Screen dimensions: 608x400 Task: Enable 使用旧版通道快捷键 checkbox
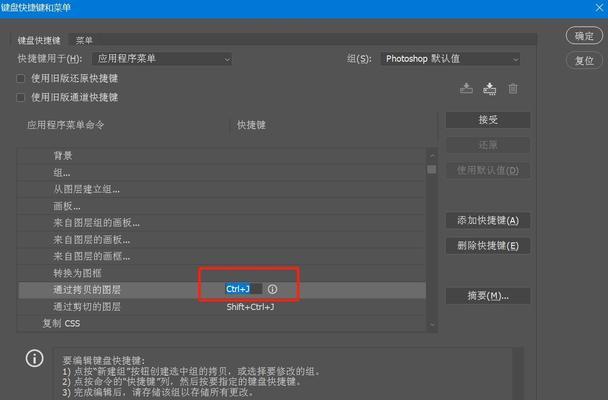click(21, 97)
